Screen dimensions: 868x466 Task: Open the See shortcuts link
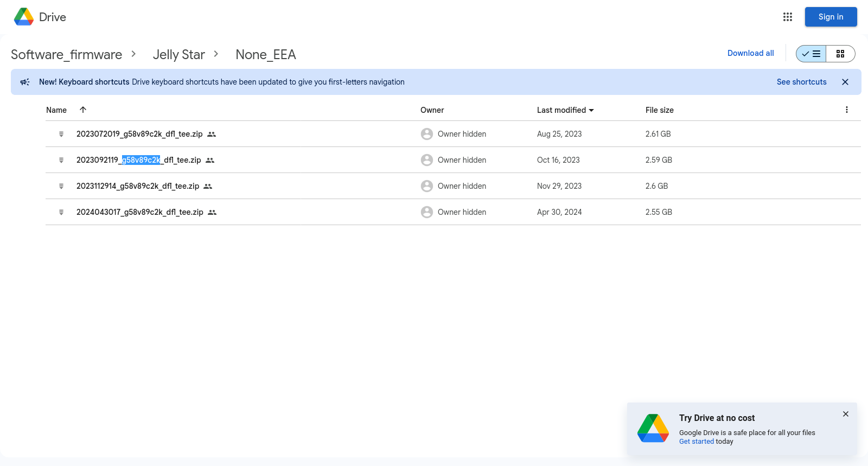[x=801, y=82]
